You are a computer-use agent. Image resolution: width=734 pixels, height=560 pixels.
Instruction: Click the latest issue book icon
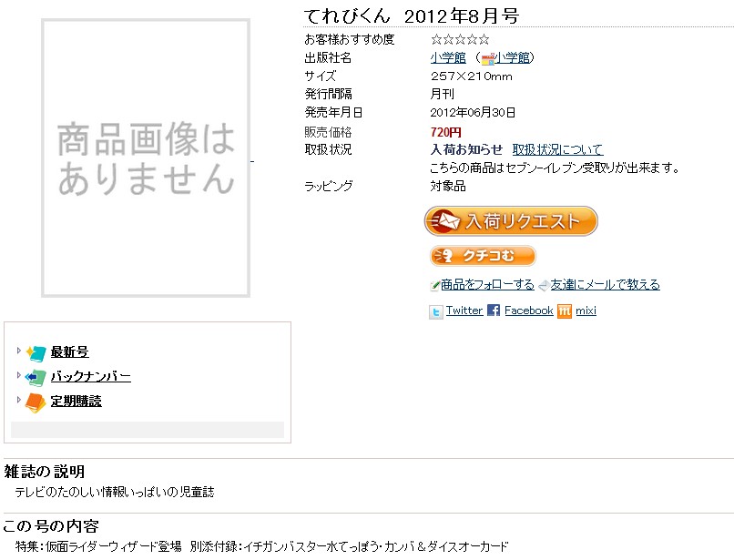pyautogui.click(x=36, y=353)
